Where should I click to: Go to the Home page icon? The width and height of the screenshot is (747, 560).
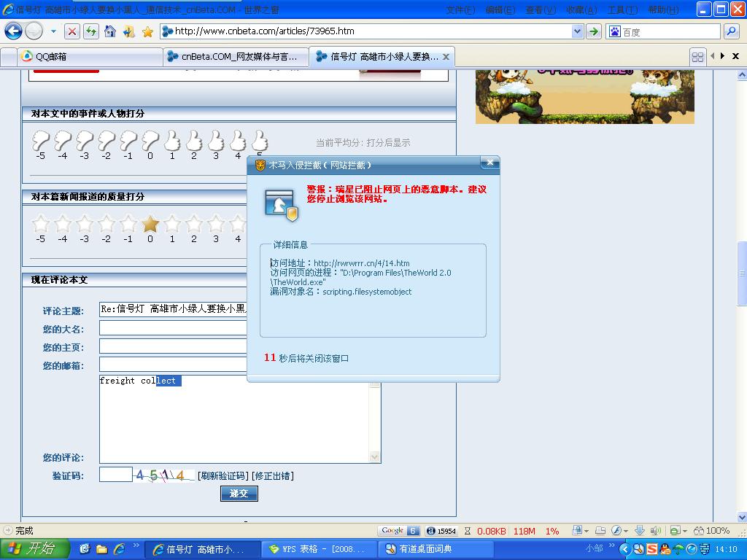click(110, 31)
